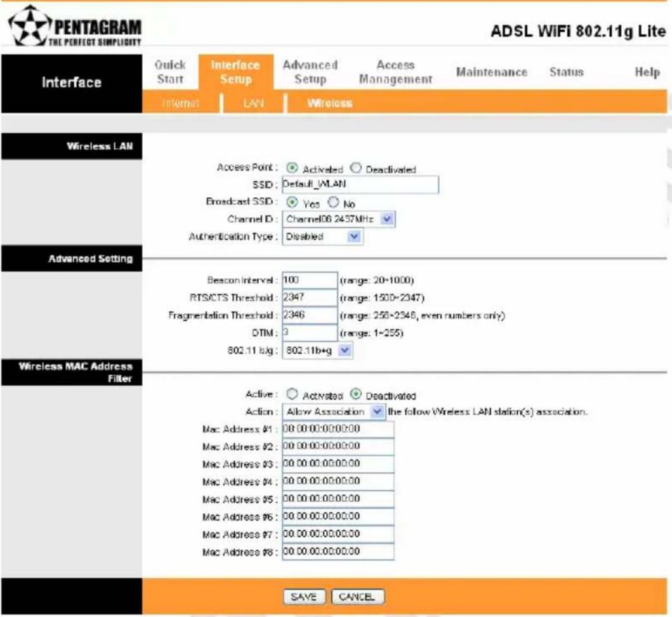
Task: Click the Advanced Setting section header
Action: click(72, 259)
